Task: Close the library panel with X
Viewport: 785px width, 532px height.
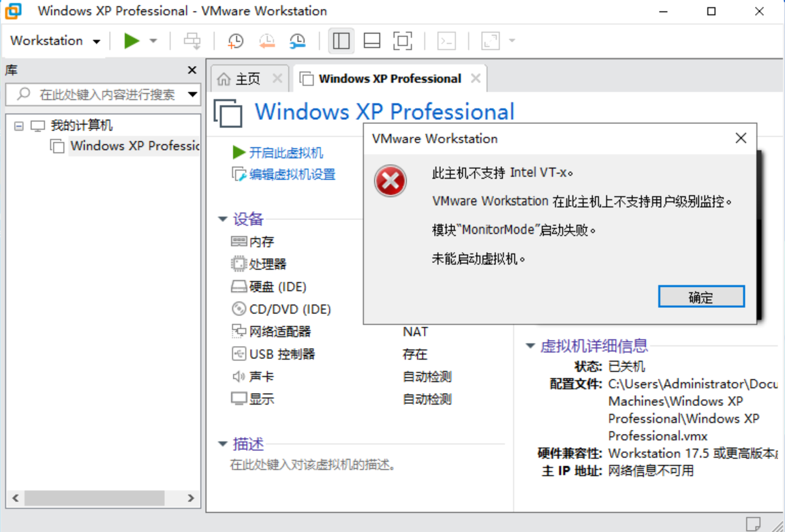Action: tap(191, 70)
